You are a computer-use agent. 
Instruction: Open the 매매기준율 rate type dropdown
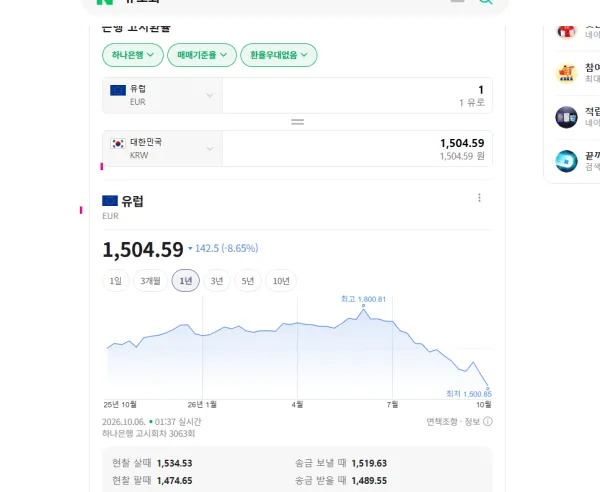202,55
